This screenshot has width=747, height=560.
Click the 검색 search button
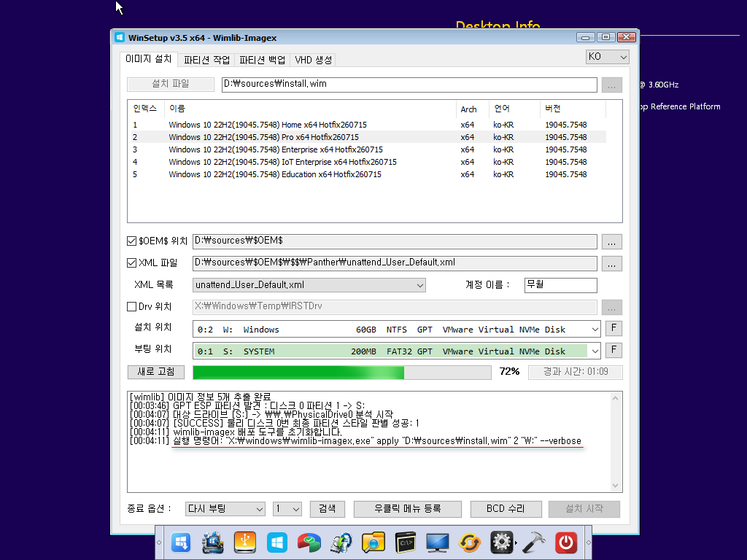click(x=328, y=508)
